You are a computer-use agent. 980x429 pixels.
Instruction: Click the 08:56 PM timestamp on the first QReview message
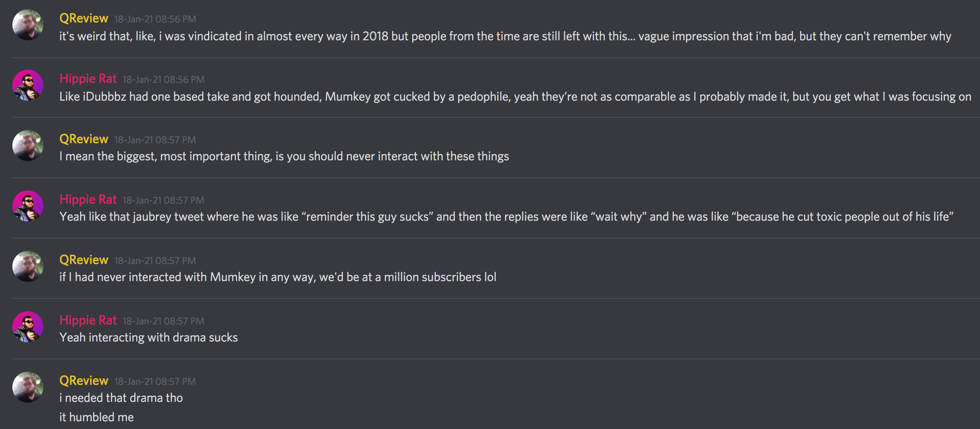click(155, 19)
